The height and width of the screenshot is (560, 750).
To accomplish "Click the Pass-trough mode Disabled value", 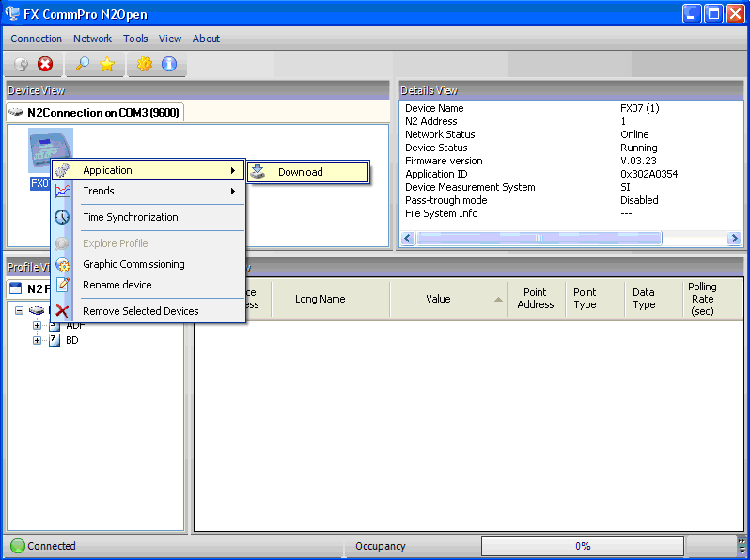I will [639, 200].
